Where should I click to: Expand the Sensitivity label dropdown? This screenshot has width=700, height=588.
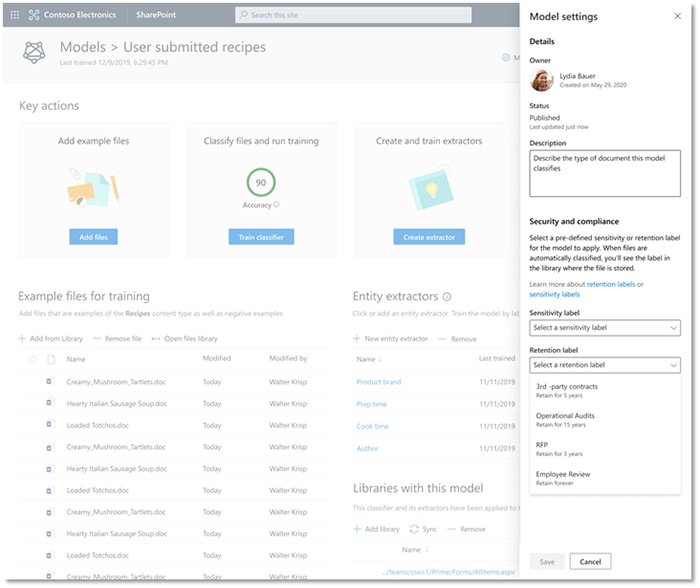point(605,327)
